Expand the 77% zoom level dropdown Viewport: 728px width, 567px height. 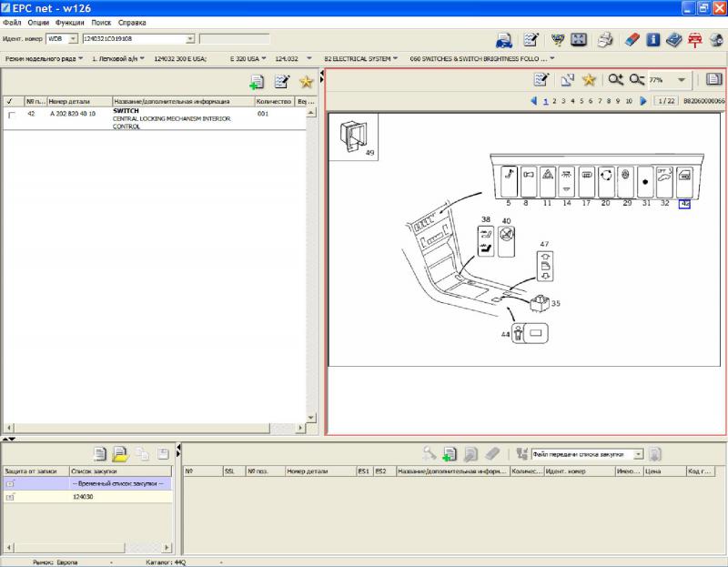(682, 80)
